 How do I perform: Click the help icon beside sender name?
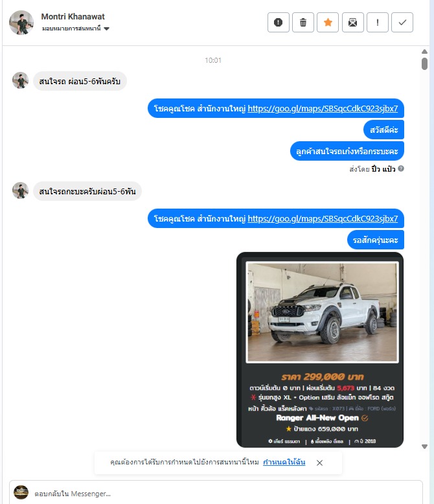[401, 168]
